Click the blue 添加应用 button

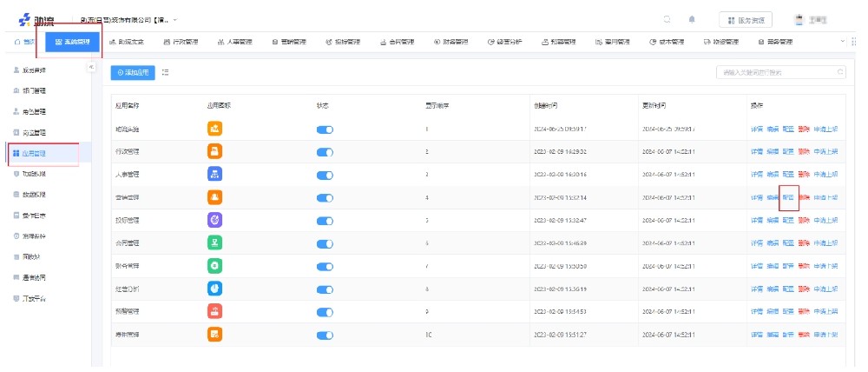[x=133, y=73]
